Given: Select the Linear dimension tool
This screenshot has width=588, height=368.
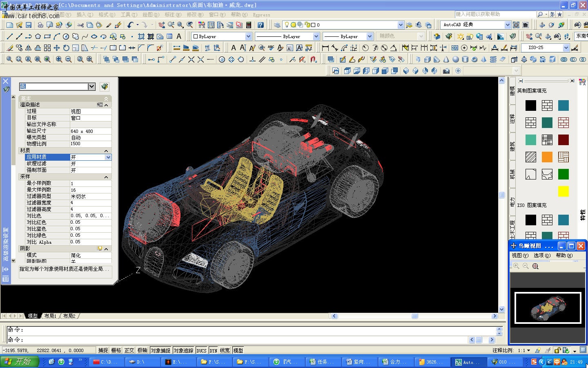Looking at the screenshot, I should click(325, 48).
